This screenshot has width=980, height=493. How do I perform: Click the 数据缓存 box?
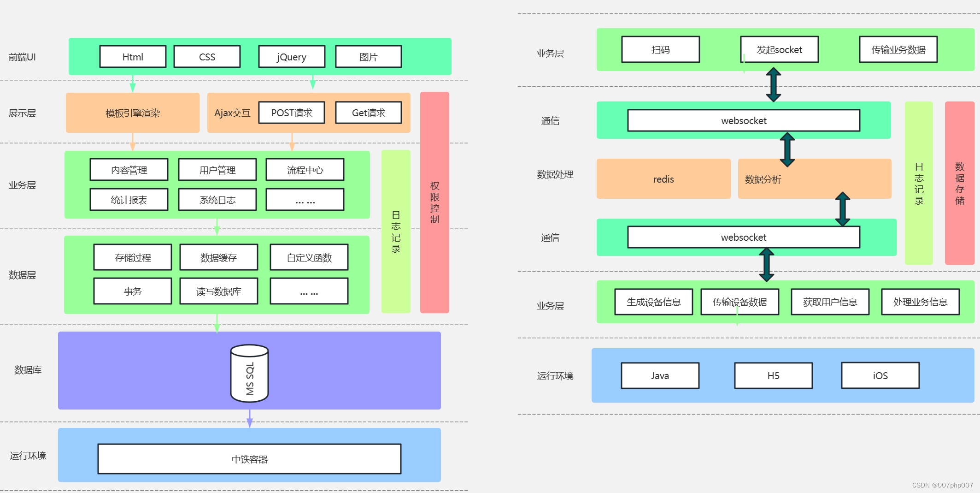[x=218, y=257]
